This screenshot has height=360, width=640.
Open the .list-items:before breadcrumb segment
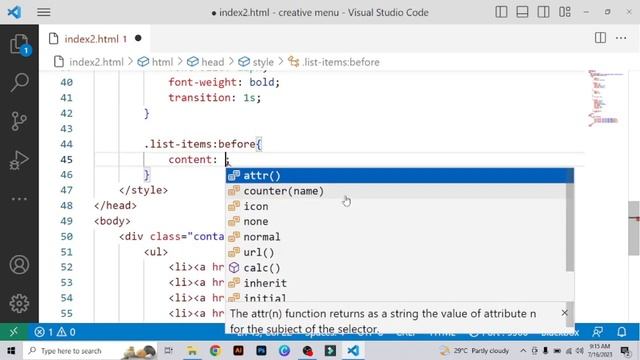(x=341, y=62)
